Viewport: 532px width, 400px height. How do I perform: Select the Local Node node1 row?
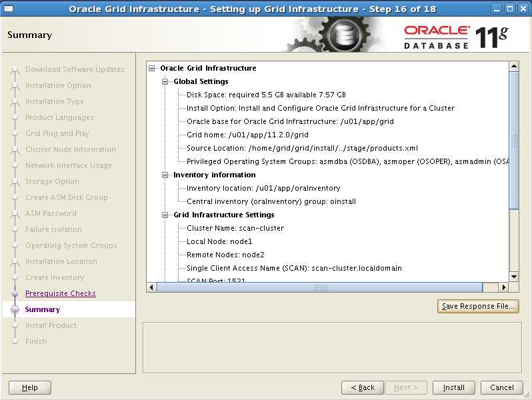click(x=219, y=241)
